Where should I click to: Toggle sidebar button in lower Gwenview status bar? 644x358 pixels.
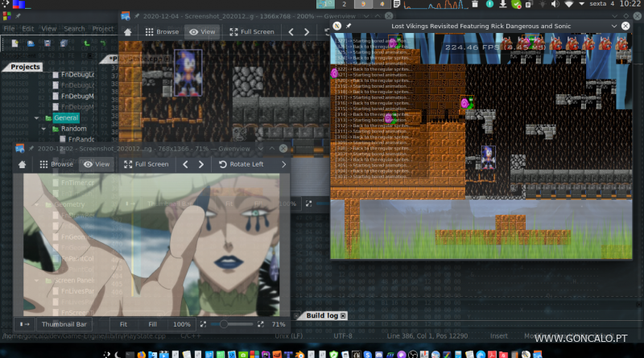pyautogui.click(x=25, y=324)
